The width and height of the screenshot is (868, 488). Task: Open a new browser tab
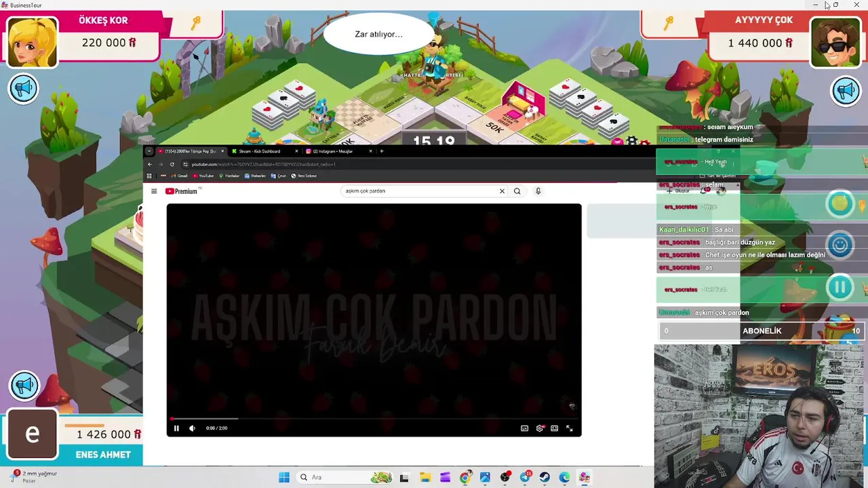click(x=382, y=151)
